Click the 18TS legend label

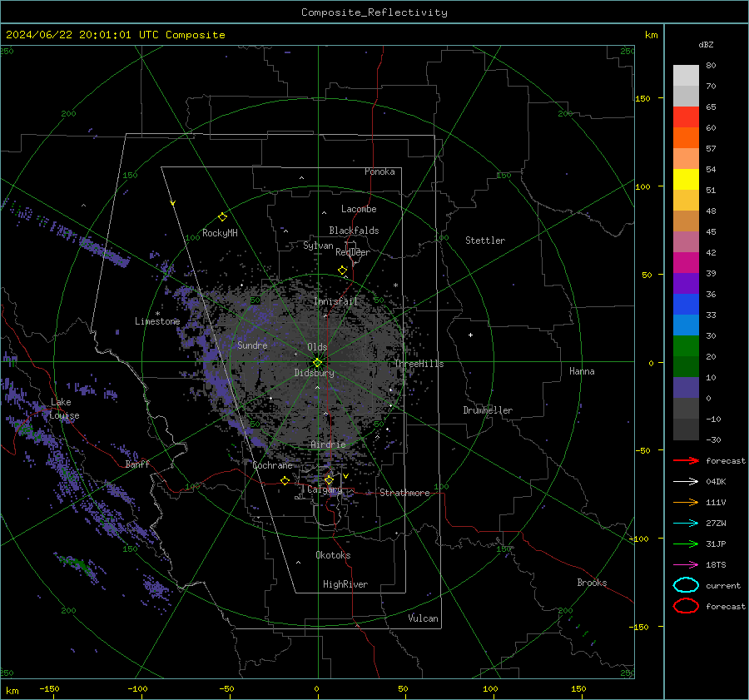point(716,565)
